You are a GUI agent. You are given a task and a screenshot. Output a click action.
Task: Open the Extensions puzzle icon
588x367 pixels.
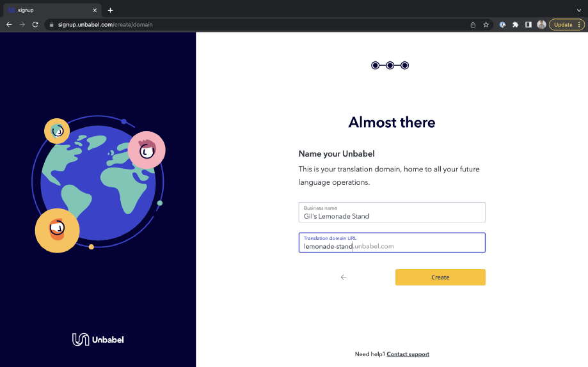coord(516,25)
